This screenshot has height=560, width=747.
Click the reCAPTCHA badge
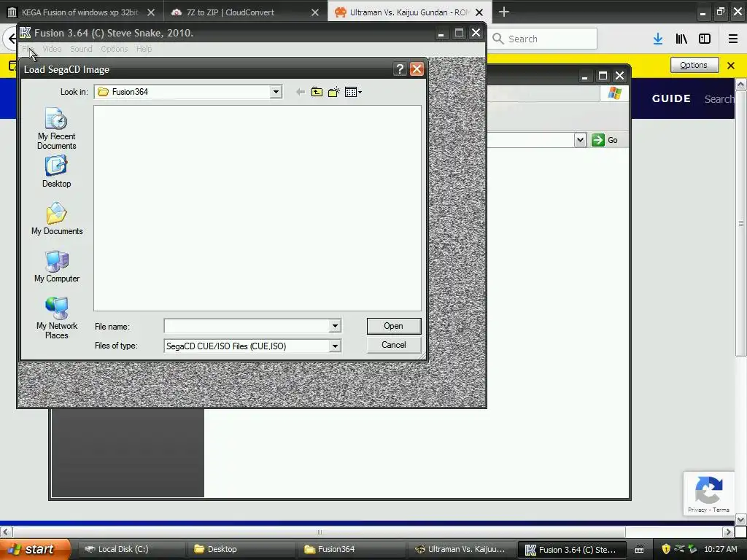(708, 492)
